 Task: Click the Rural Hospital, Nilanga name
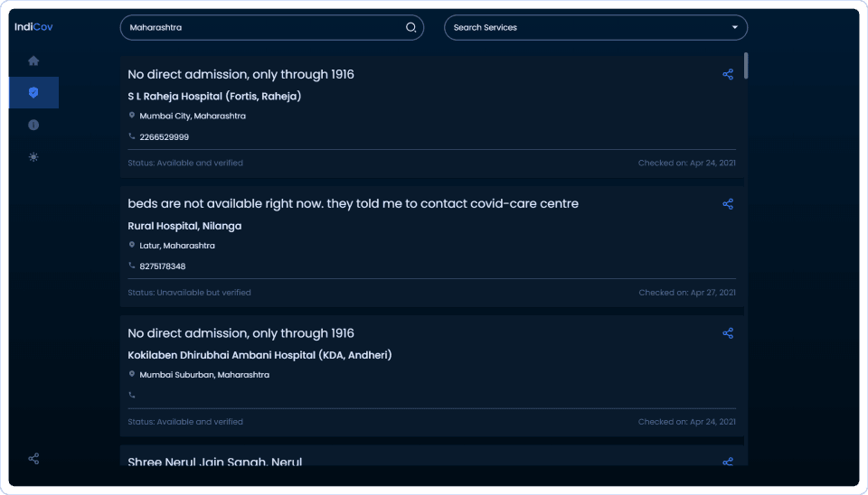point(184,226)
